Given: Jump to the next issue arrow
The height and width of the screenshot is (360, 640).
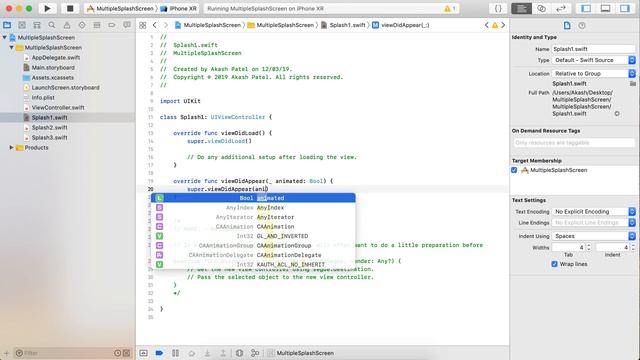Looking at the screenshot, I should click(503, 25).
